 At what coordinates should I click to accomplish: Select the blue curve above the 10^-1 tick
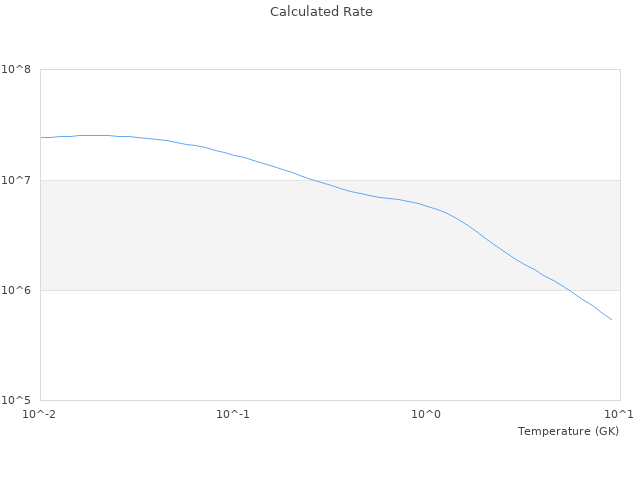(233, 154)
